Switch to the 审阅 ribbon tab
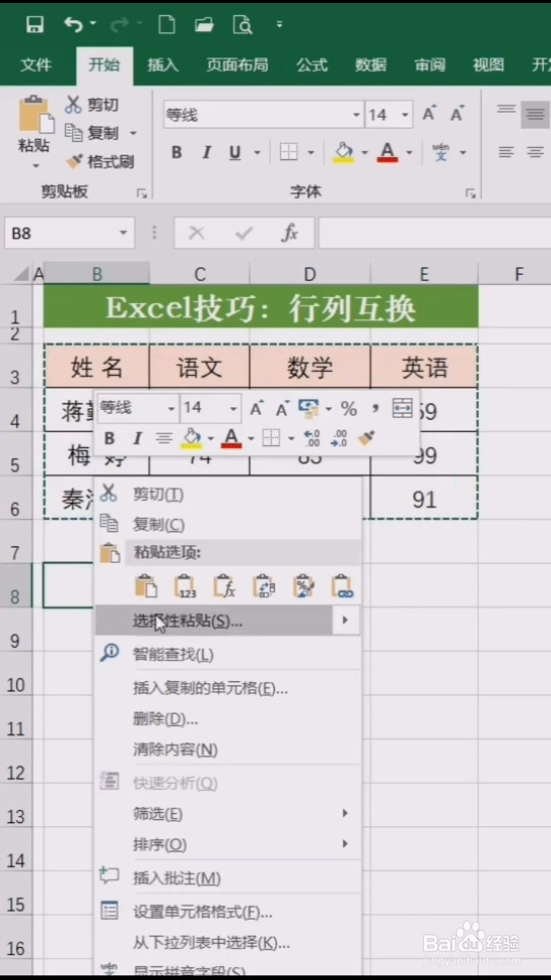 (430, 66)
